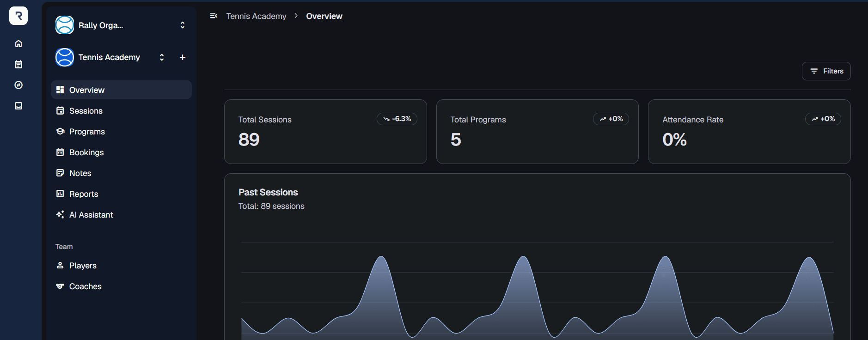The width and height of the screenshot is (868, 340).
Task: Open Notes in the sidebar menu
Action: 121,173
